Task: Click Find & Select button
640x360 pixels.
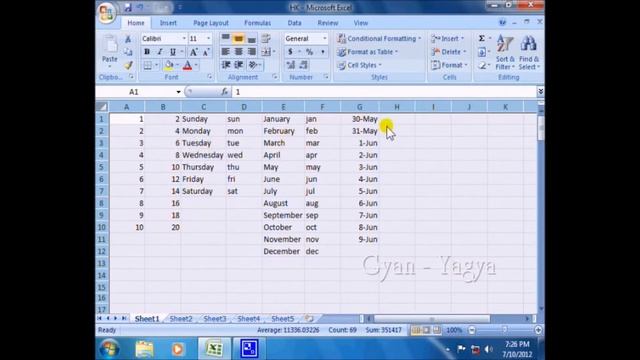Action: (529, 53)
